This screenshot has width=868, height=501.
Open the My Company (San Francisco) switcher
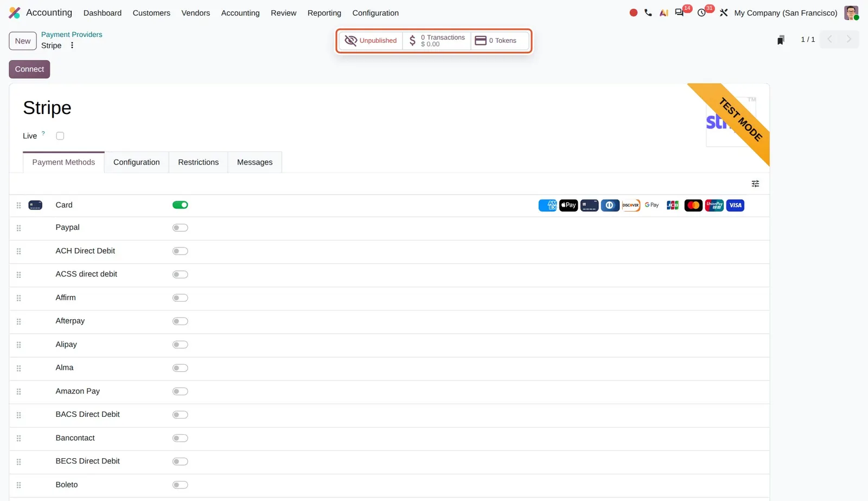pos(786,13)
